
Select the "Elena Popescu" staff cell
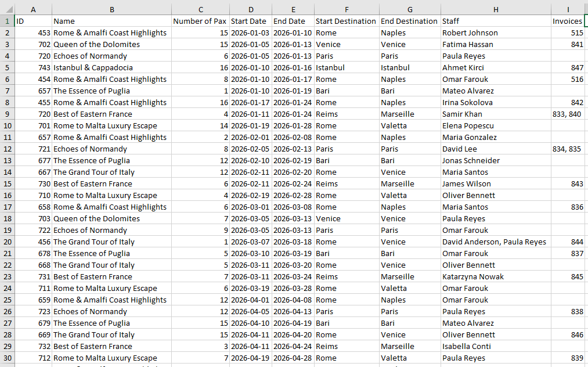click(x=468, y=125)
